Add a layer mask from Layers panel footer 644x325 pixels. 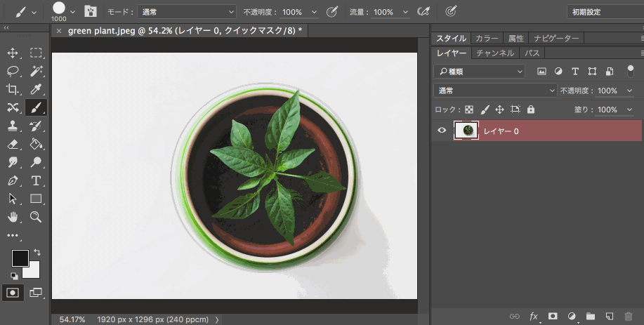(x=553, y=317)
